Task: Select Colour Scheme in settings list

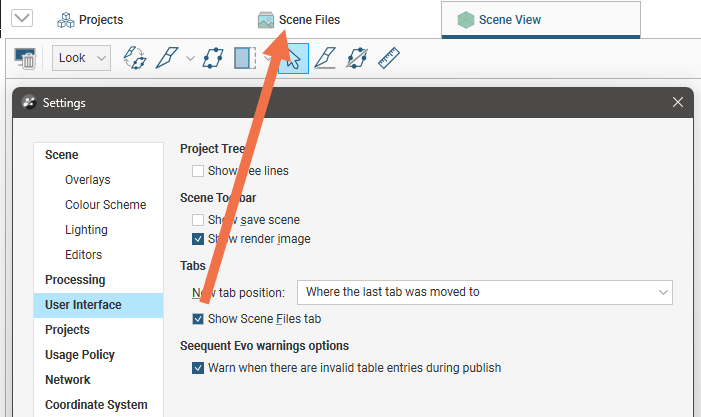Action: click(105, 205)
